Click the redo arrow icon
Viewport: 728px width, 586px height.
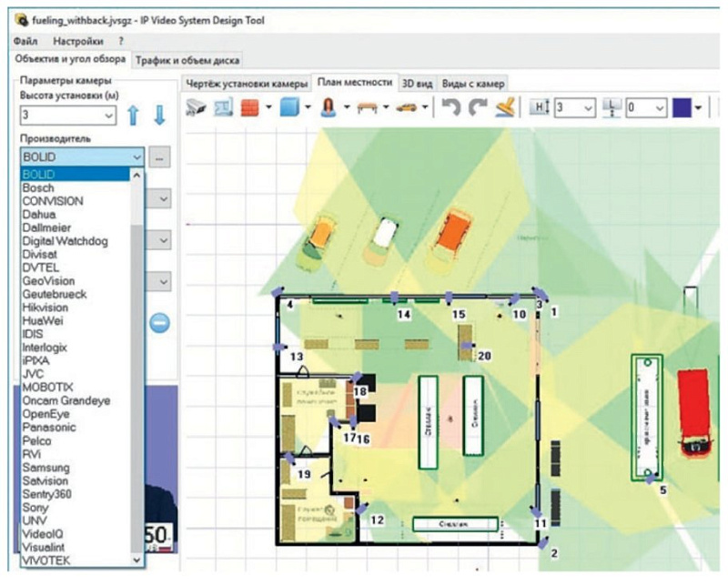[x=479, y=107]
